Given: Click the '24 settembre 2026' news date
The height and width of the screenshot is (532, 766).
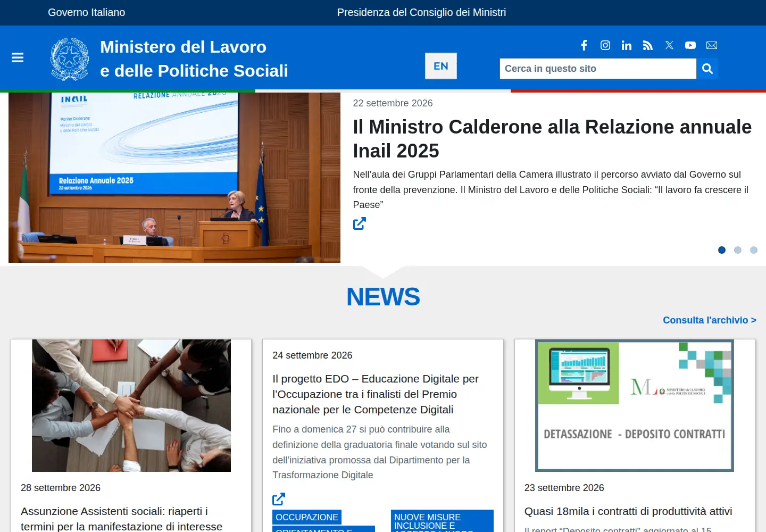Looking at the screenshot, I should point(312,355).
